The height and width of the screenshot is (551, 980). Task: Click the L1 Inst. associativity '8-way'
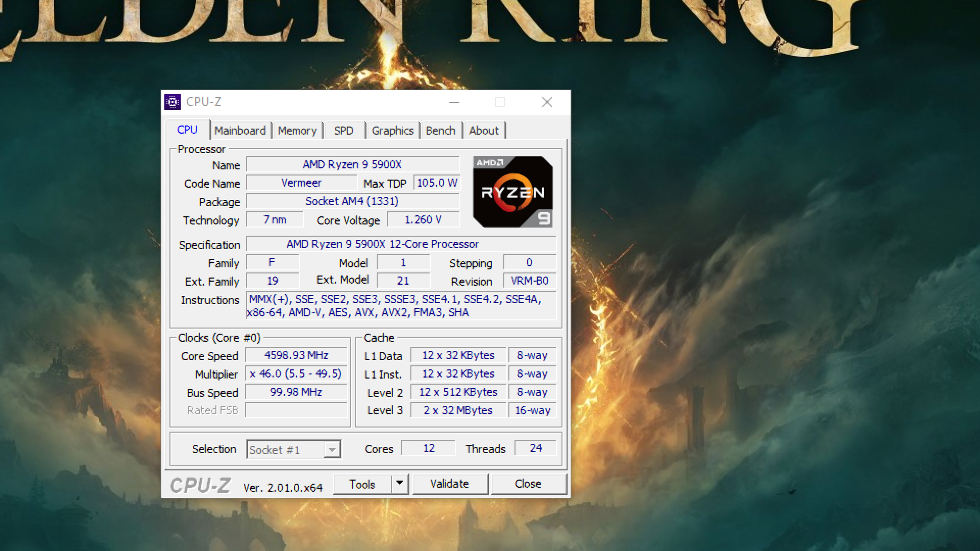[532, 373]
